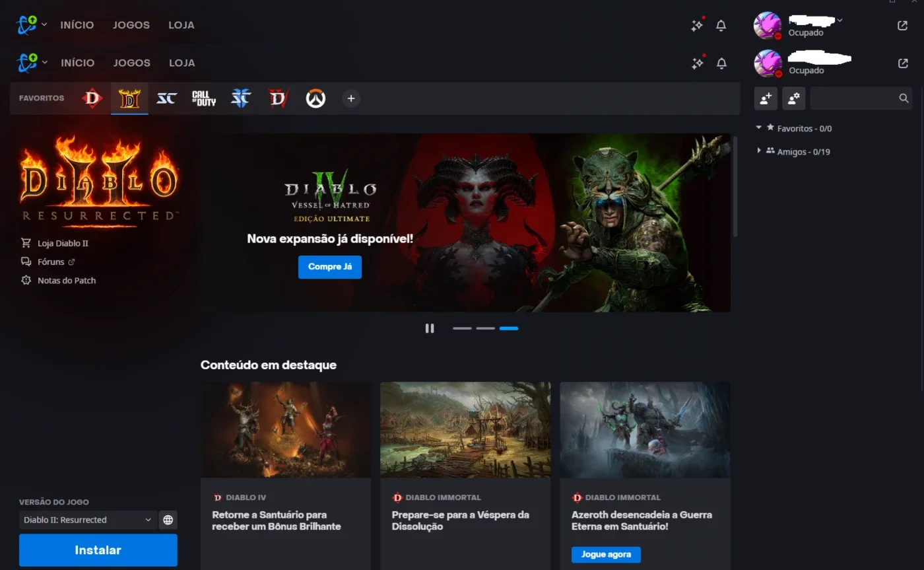This screenshot has height=570, width=924.
Task: Open the globe region selector icon
Action: [168, 520]
